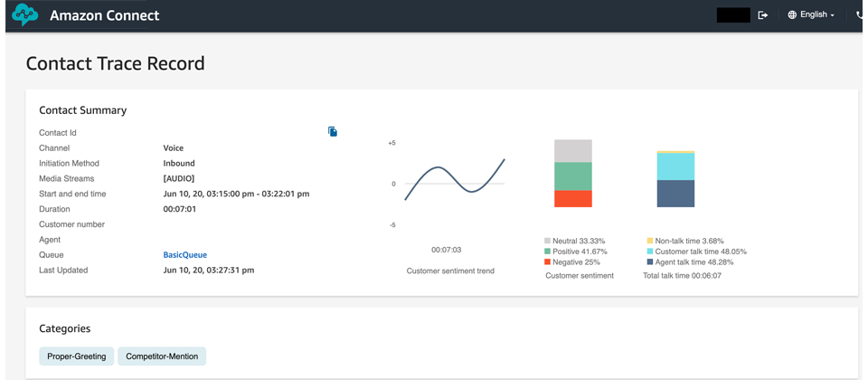This screenshot has width=868, height=380.
Task: Click the start and end time value
Action: tap(236, 194)
